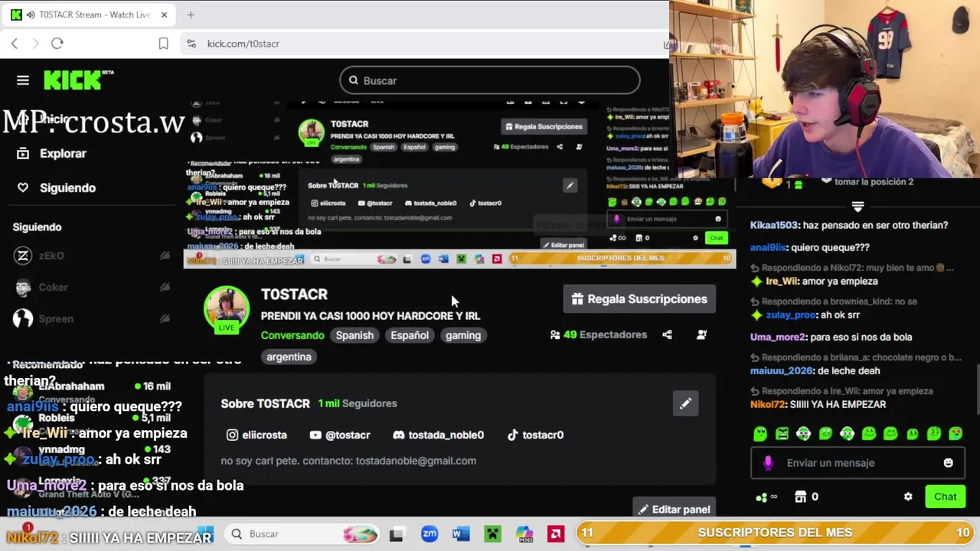The image size is (980, 551).
Task: Reload the page with the refresh icon
Action: click(57, 44)
